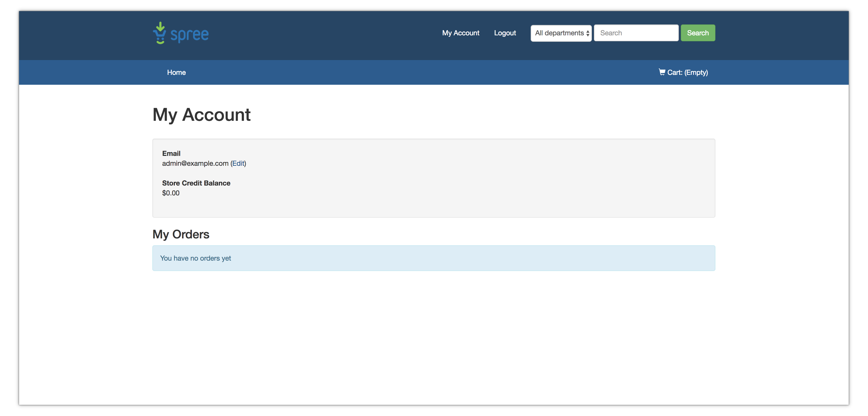Image resolution: width=868 pixels, height=416 pixels.
Task: Click the Spree logo
Action: (181, 33)
